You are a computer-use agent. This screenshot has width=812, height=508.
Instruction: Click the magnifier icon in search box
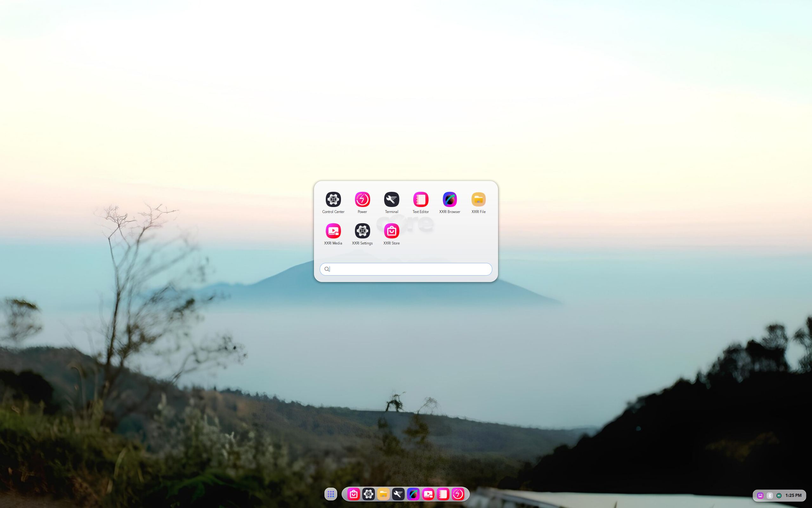tap(326, 269)
